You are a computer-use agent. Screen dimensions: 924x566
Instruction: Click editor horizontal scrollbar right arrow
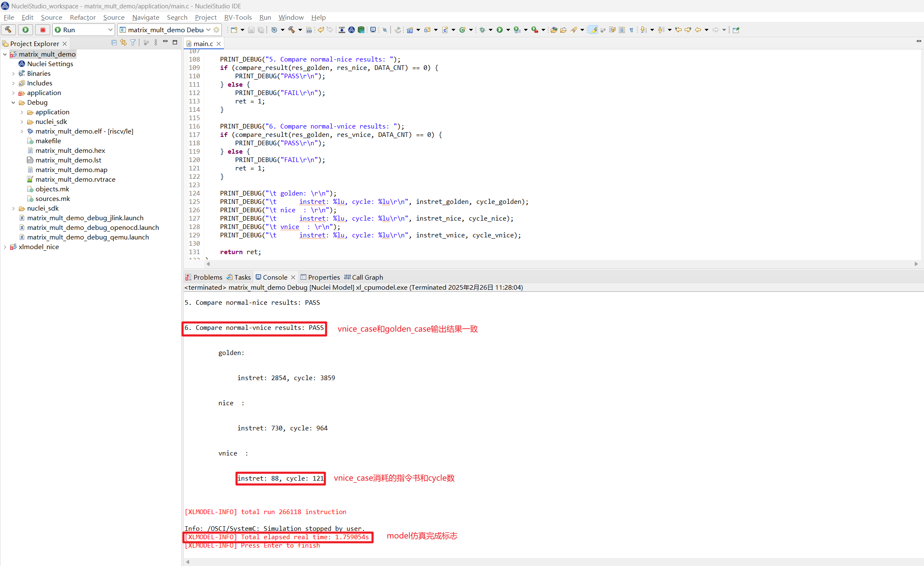[916, 264]
